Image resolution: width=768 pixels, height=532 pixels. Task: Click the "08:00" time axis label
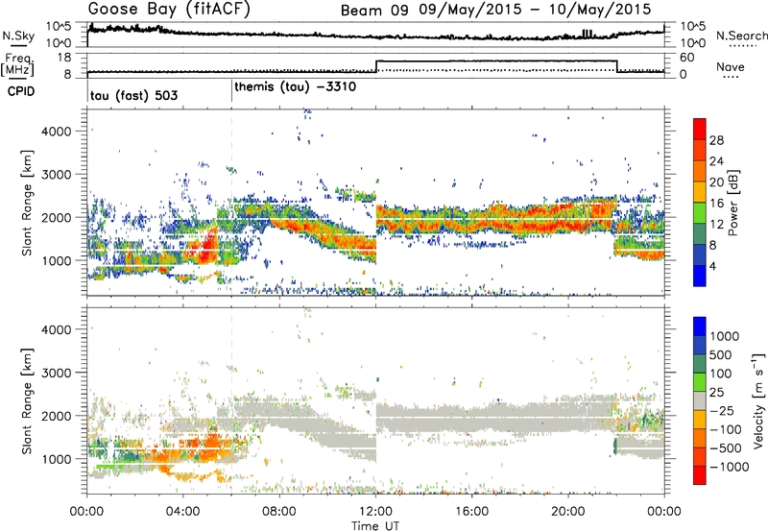279,512
